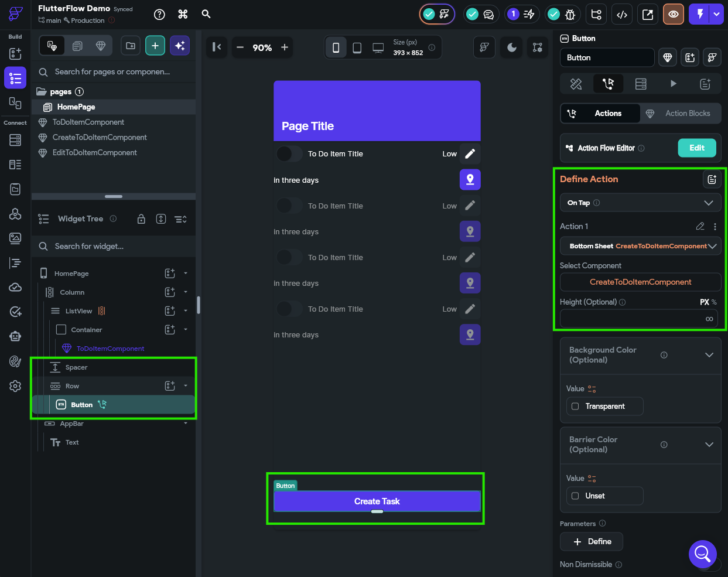The image size is (728, 577).
Task: Open the Storyboard sidebar icon
Action: click(15, 103)
